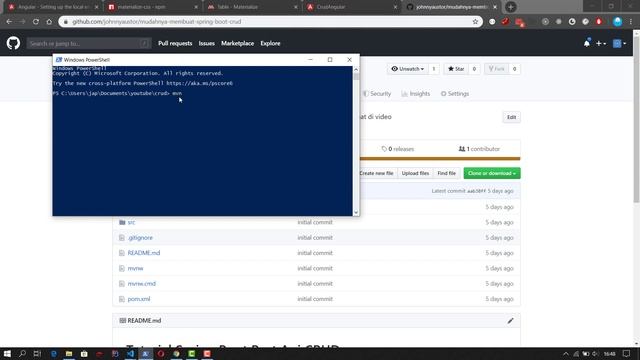
Task: Click Create new file button
Action: [x=376, y=173]
